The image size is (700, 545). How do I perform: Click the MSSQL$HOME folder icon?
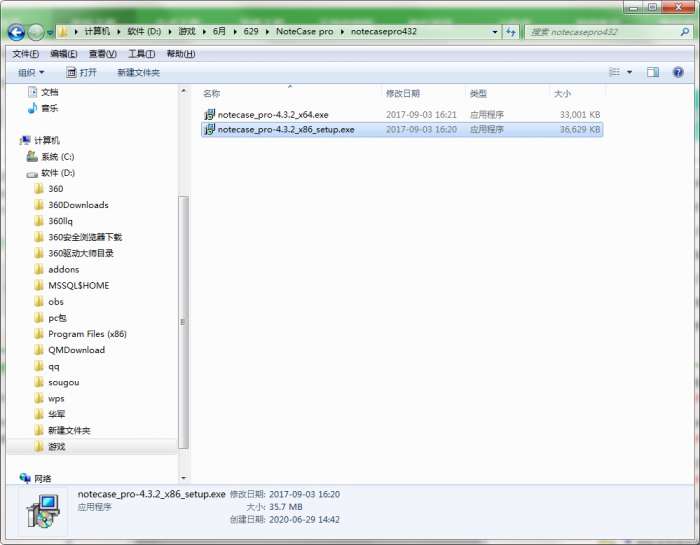coord(39,285)
